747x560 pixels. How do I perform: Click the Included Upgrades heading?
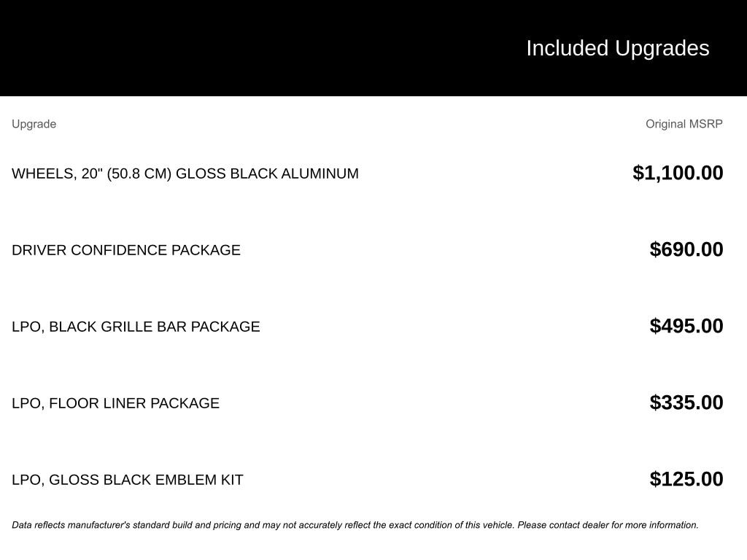tap(617, 48)
